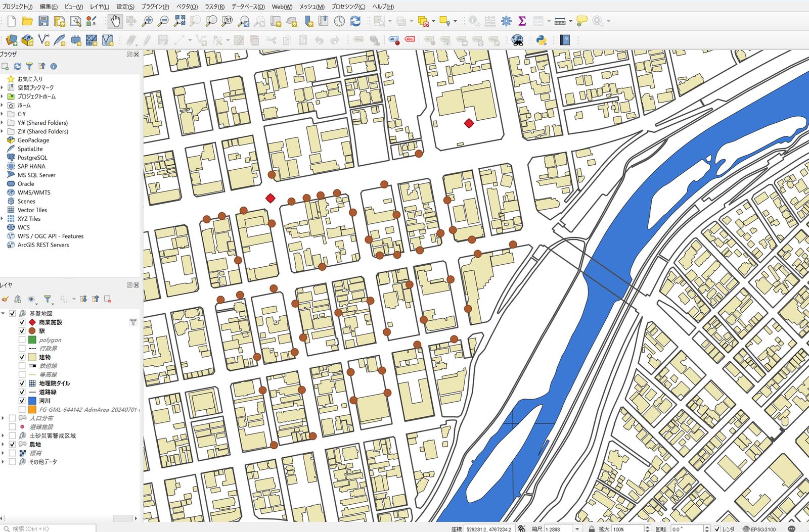Show statistical summary sigma icon
The width and height of the screenshot is (809, 532).
pyautogui.click(x=522, y=21)
